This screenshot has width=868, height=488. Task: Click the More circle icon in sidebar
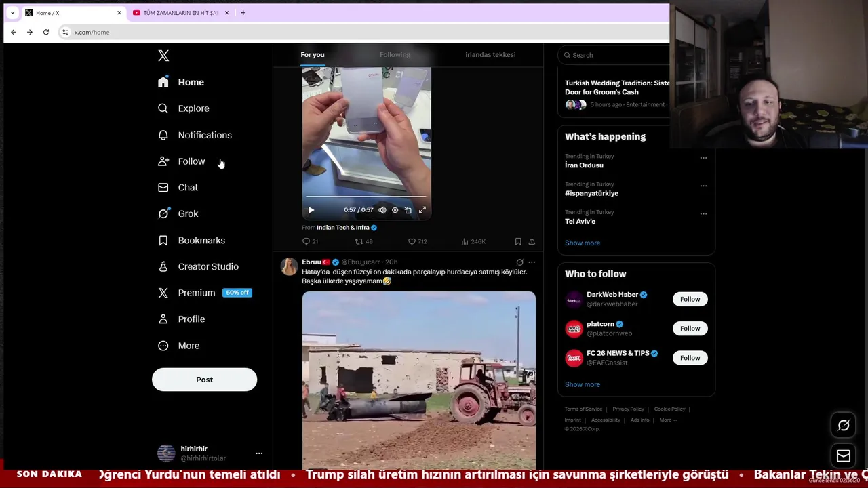[x=163, y=346]
